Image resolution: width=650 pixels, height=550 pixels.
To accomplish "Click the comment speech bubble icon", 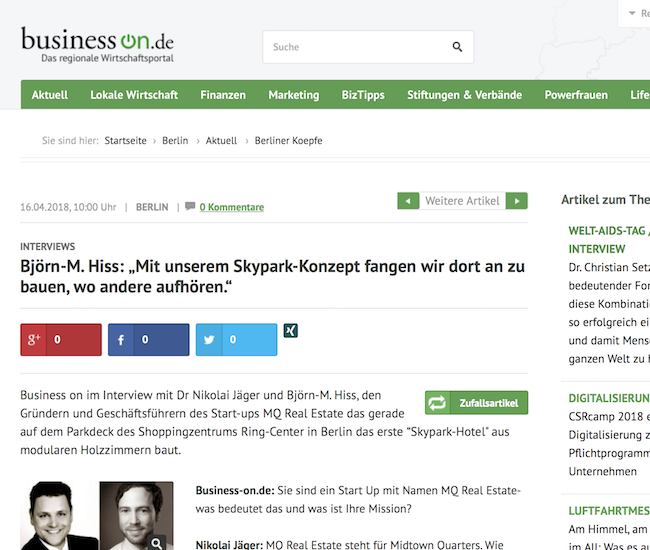I will (190, 206).
